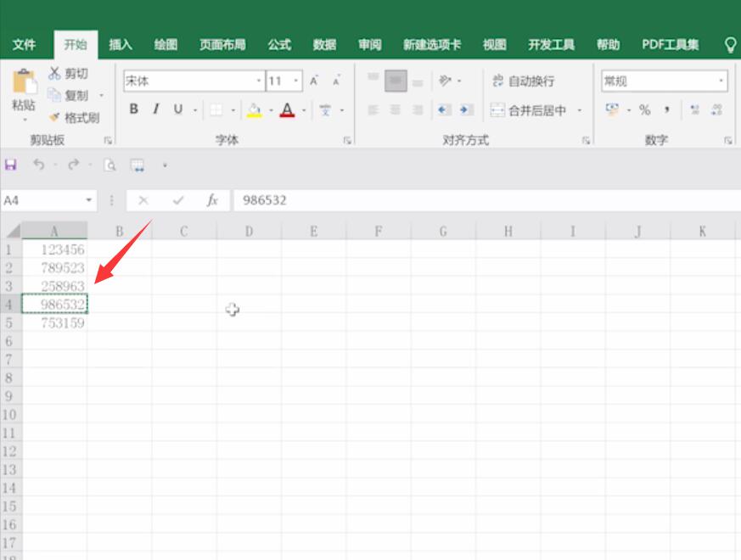Select column D header
The width and height of the screenshot is (741, 560).
point(249,231)
